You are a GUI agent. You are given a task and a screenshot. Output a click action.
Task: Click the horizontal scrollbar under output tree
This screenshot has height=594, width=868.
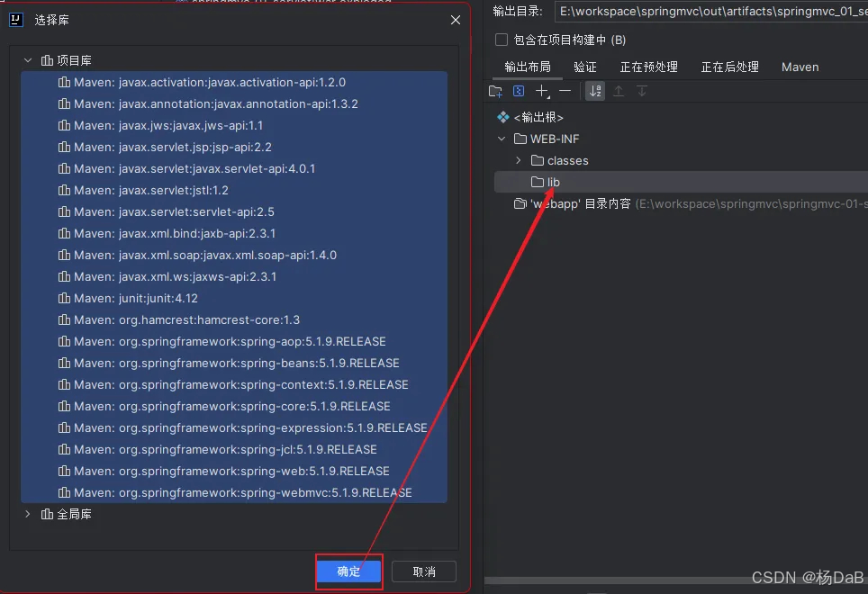coord(675,580)
